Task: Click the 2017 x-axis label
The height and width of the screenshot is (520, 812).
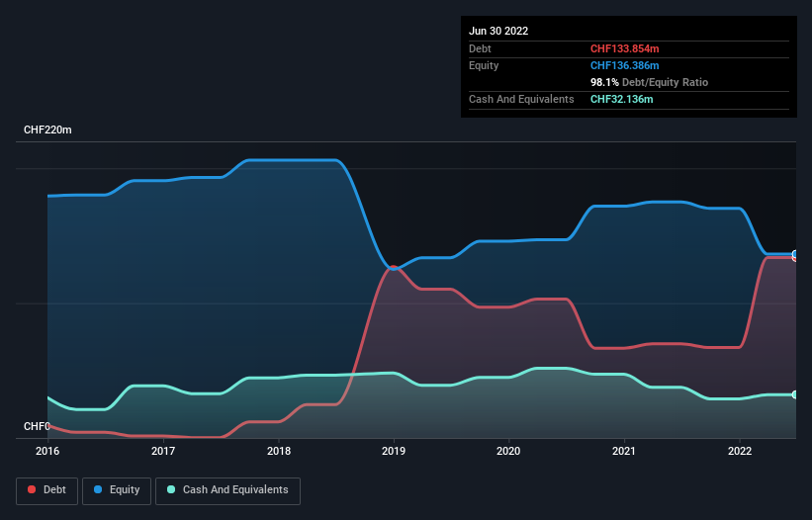Action: (x=163, y=451)
